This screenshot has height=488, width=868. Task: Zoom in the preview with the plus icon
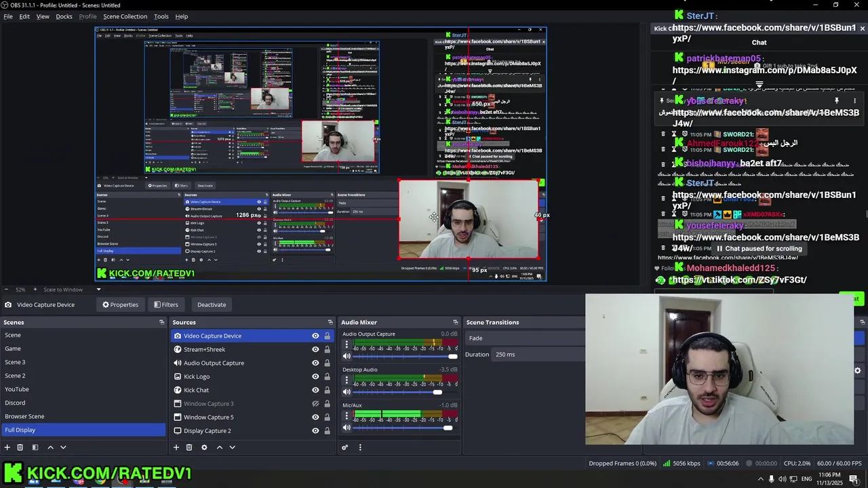[37, 289]
